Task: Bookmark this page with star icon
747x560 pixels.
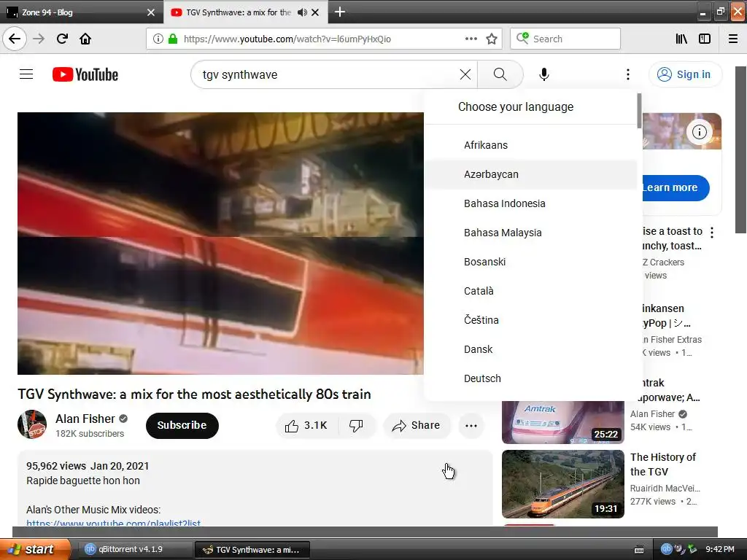Action: pyautogui.click(x=492, y=39)
